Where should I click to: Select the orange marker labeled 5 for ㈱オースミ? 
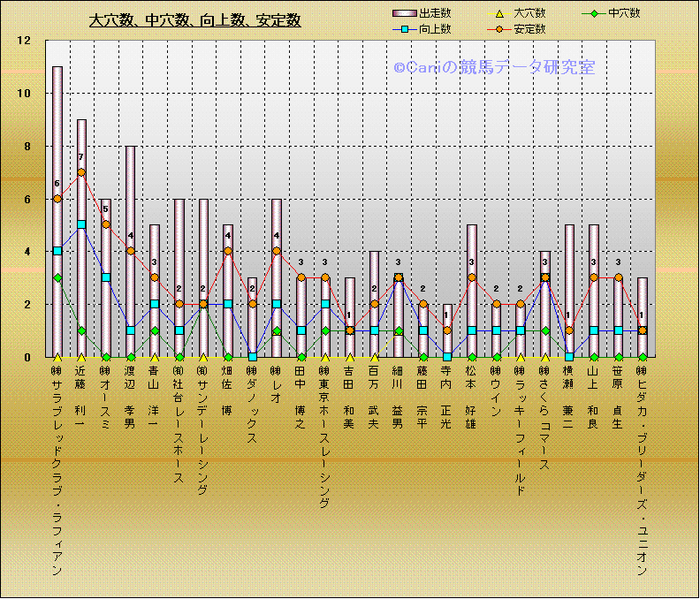pyautogui.click(x=106, y=224)
